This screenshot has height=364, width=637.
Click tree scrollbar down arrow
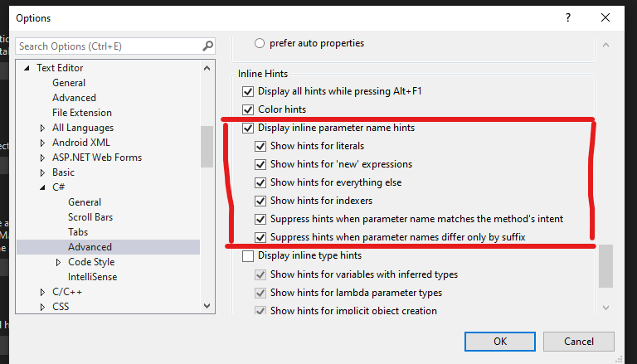(x=207, y=306)
